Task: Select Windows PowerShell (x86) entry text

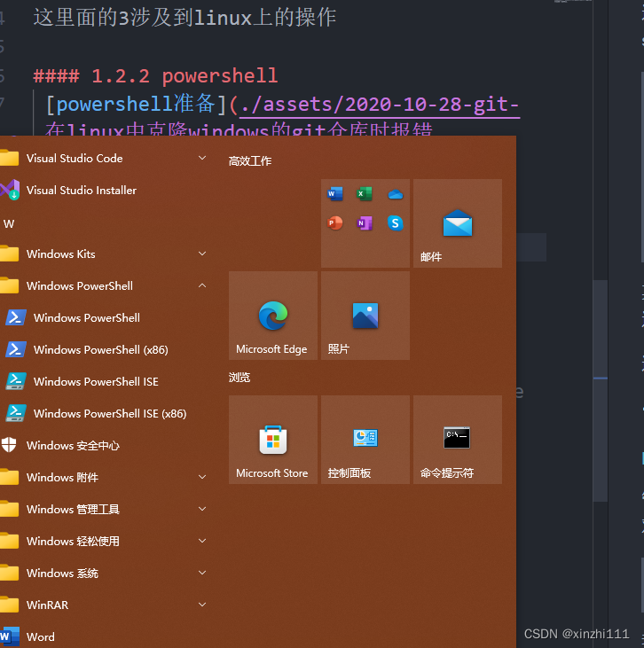Action: (x=101, y=349)
